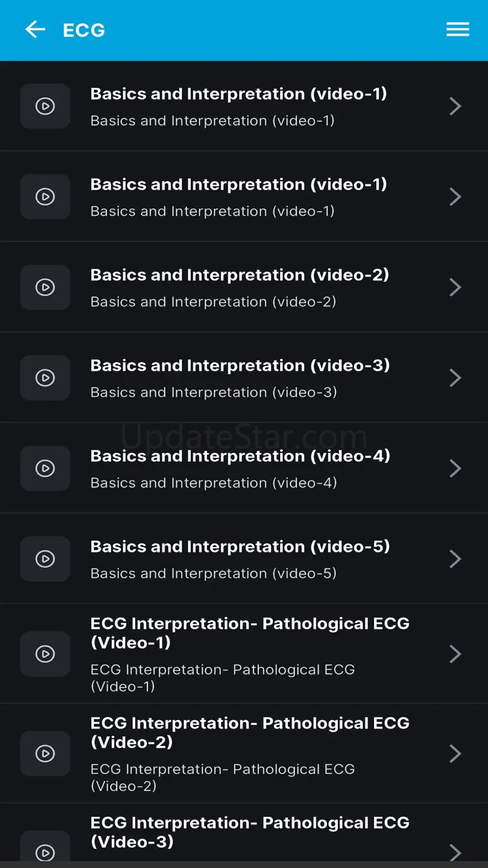Image resolution: width=488 pixels, height=868 pixels.
Task: Click play icon for Basics and Interpretation video-3
Action: 45,378
